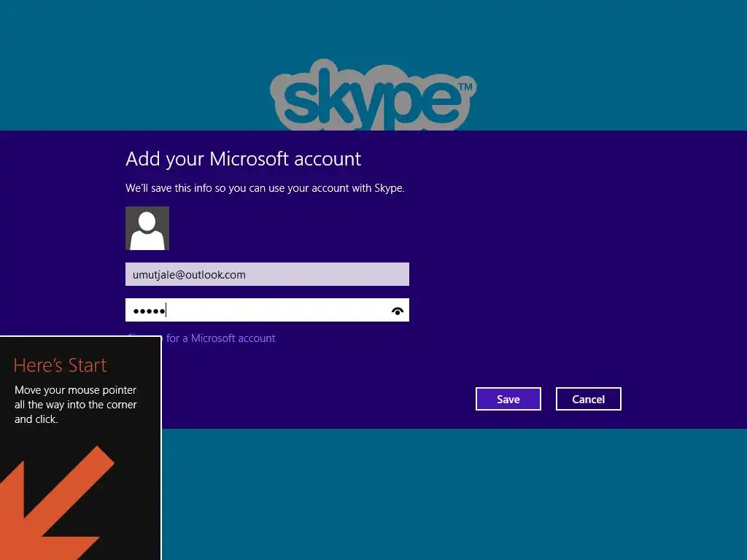Select the email field umutjale@outlook.com

click(267, 274)
